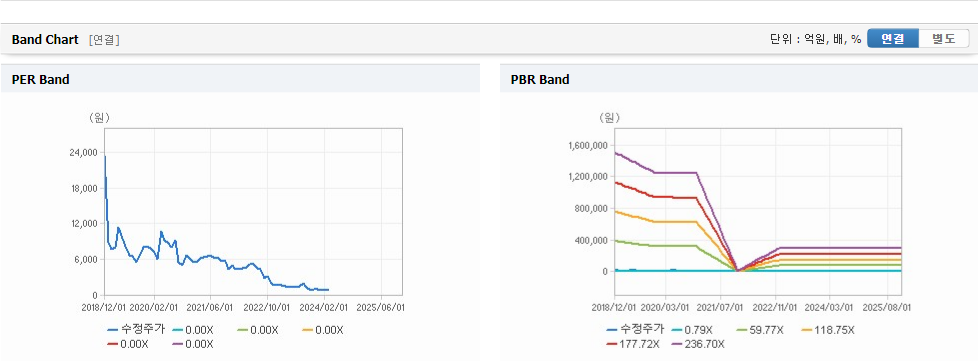This screenshot has width=978, height=361.
Task: Click the 단위 : 억원, 배, % label
Action: pyautogui.click(x=815, y=39)
